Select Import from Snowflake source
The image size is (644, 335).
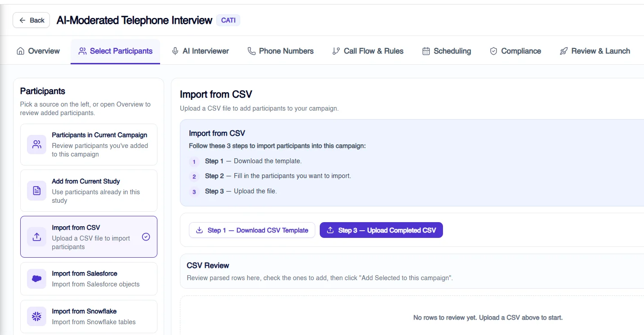pos(89,317)
